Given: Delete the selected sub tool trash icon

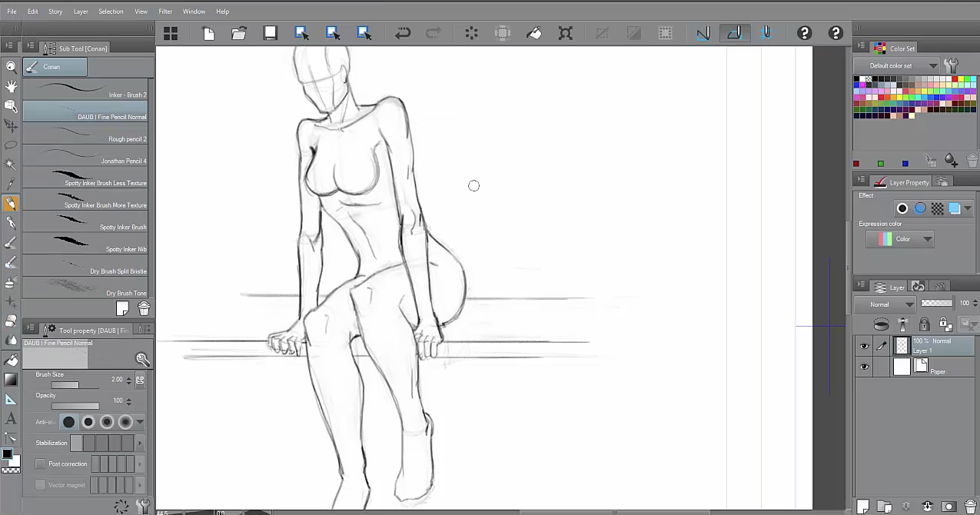Looking at the screenshot, I should point(144,308).
